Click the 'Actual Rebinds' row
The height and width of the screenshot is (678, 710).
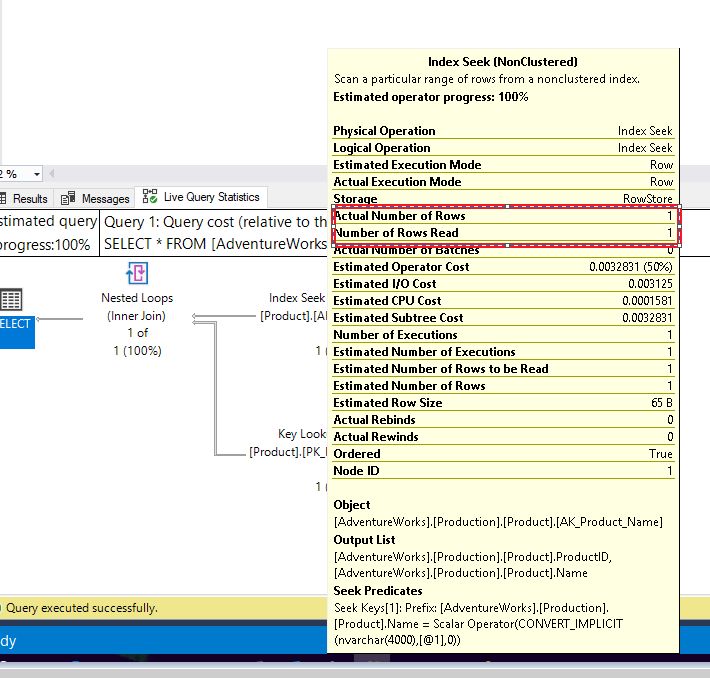point(503,420)
